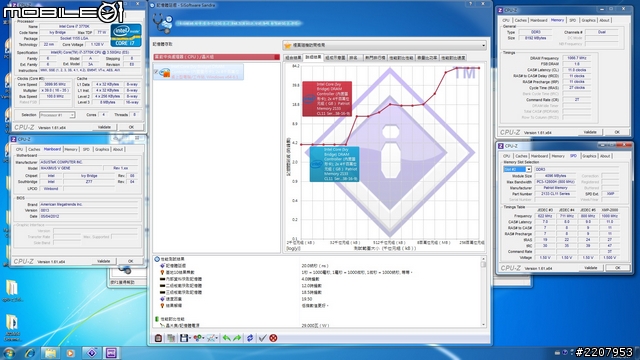The width and height of the screenshot is (640, 360).
Task: Open the save icon's dropdown arrow
Action: point(190,338)
